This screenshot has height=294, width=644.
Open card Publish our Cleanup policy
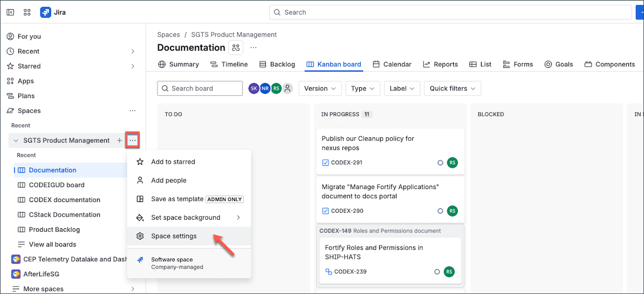click(390, 151)
